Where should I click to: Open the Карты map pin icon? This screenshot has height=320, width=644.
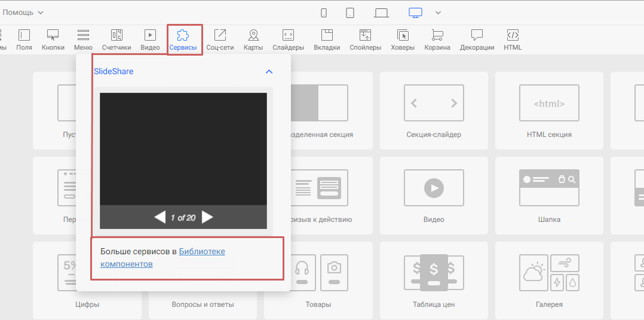tap(253, 36)
